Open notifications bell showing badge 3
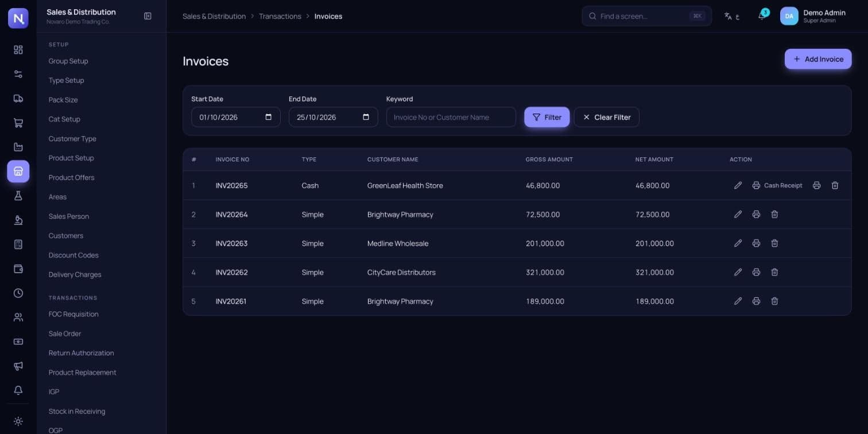Viewport: 868px width, 434px height. pos(762,16)
